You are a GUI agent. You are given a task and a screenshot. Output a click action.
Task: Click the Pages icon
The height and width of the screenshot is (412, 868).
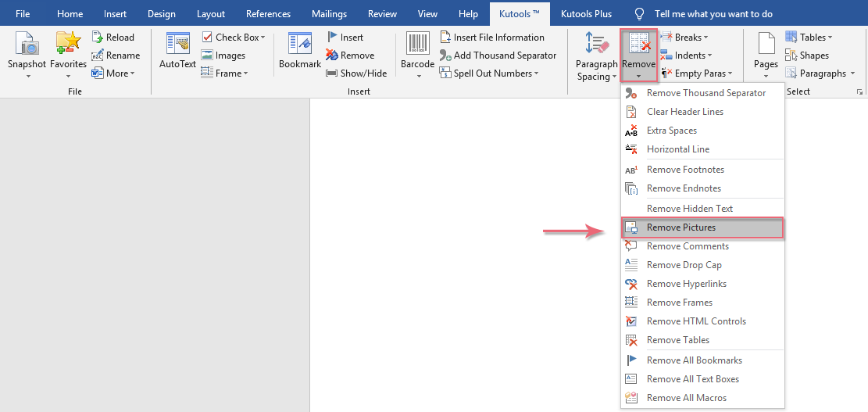coord(765,45)
